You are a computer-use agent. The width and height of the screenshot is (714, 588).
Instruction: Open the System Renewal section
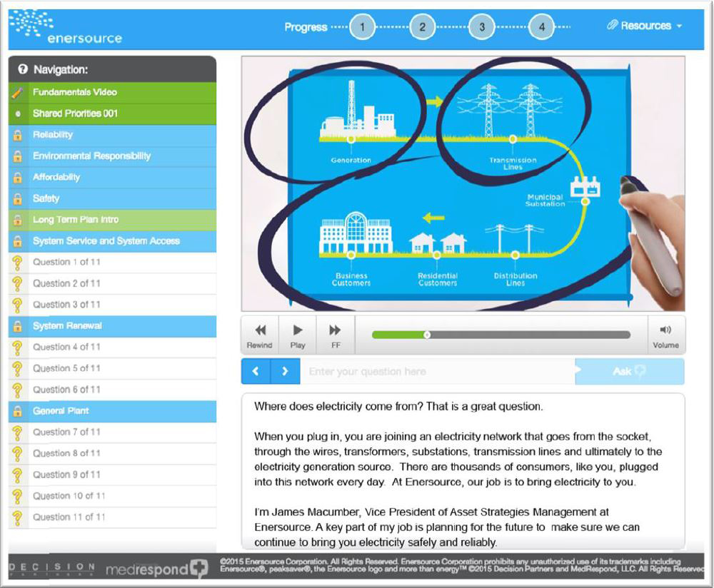point(113,326)
